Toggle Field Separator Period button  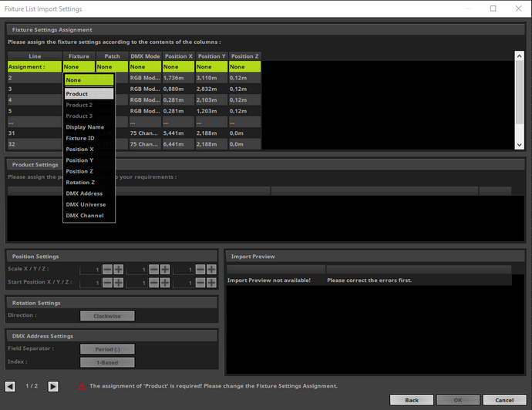click(x=107, y=349)
